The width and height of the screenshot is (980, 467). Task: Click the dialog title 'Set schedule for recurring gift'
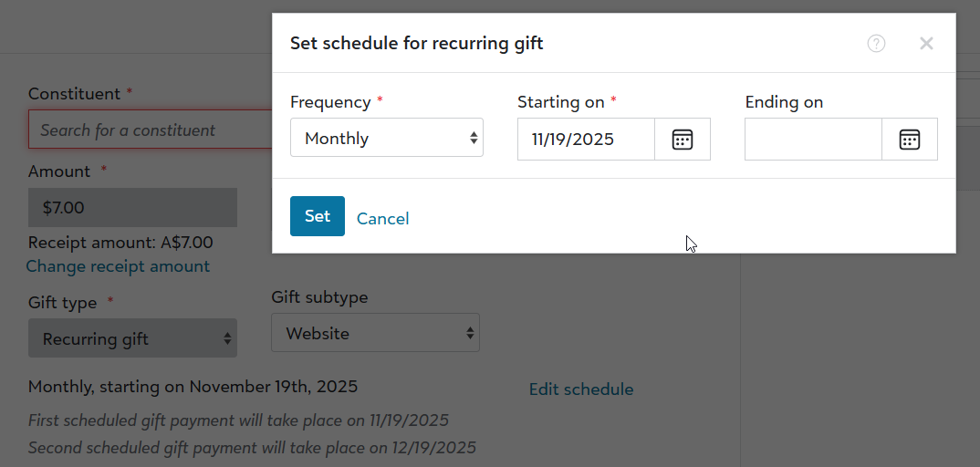(416, 44)
